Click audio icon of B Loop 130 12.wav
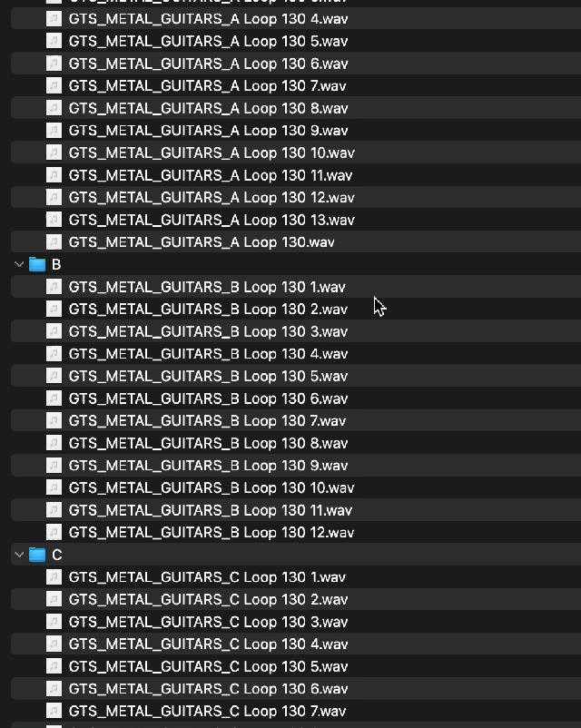Viewport: 581px width, 728px height. 54,533
